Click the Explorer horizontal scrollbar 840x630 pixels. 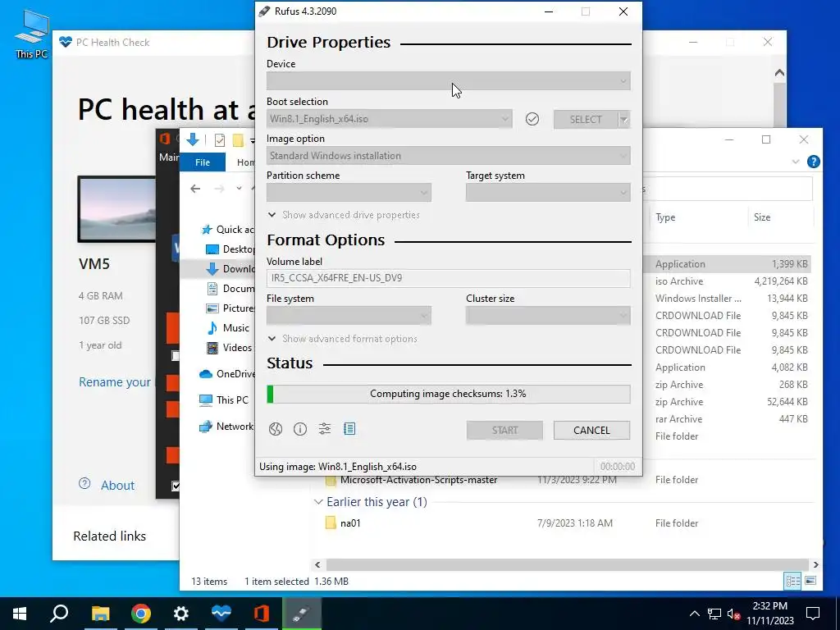pos(567,564)
